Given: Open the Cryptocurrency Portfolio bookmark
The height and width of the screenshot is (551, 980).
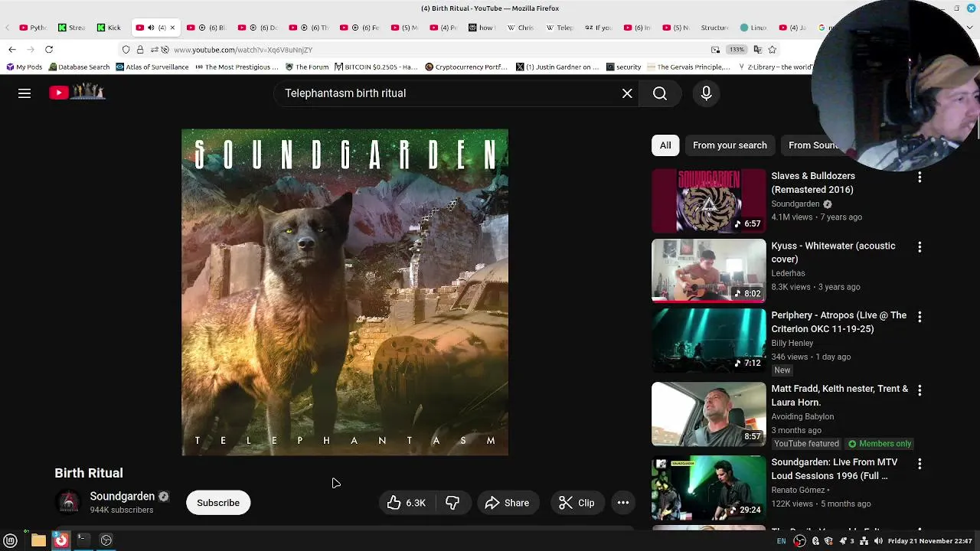Looking at the screenshot, I should click(x=465, y=67).
